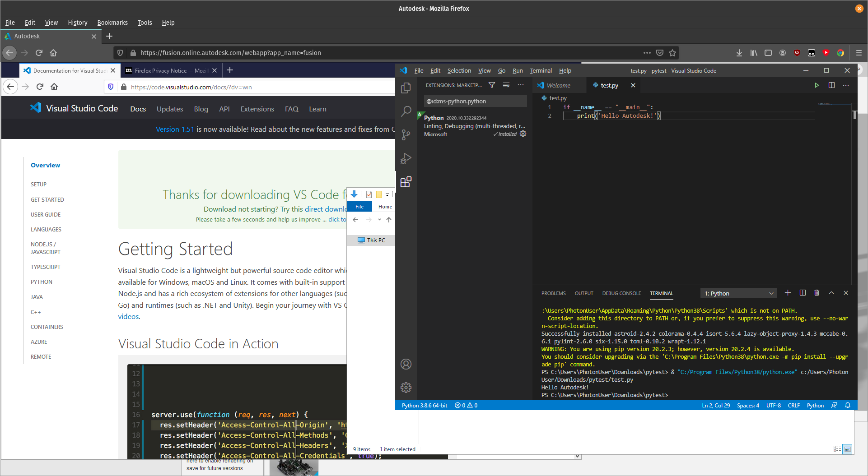Maximize the terminal panel with the chevron
868x476 pixels.
(x=831, y=293)
